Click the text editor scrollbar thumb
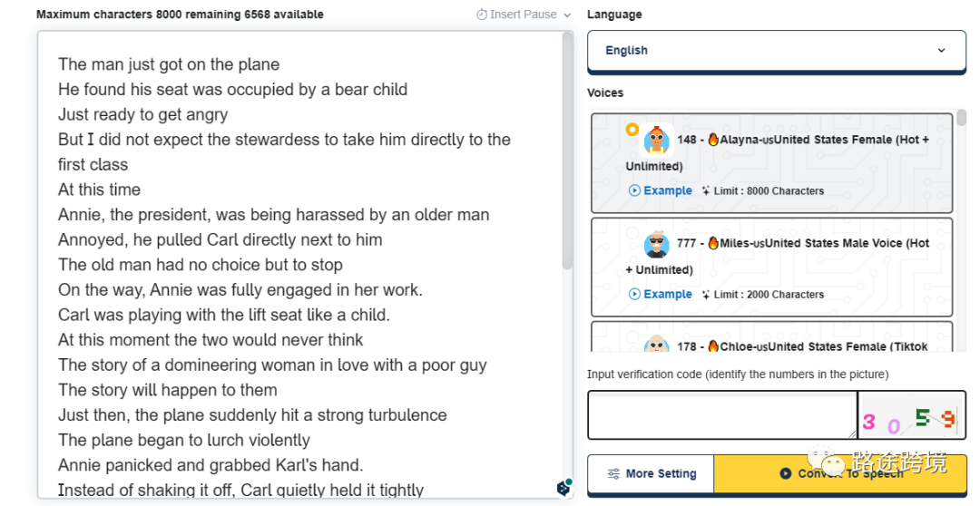 click(x=567, y=151)
